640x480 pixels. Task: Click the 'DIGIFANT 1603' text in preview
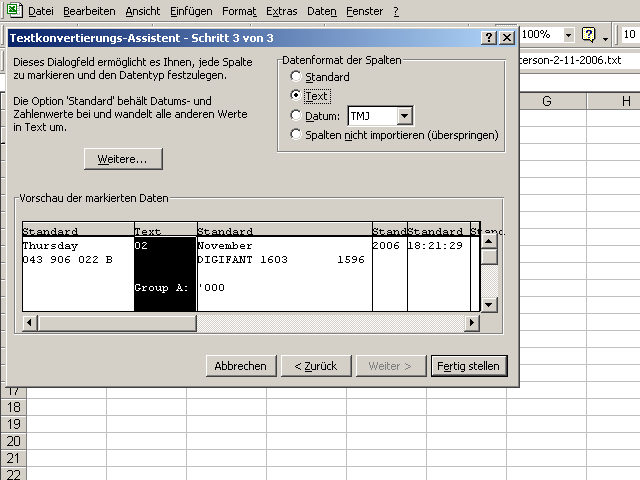(x=242, y=260)
